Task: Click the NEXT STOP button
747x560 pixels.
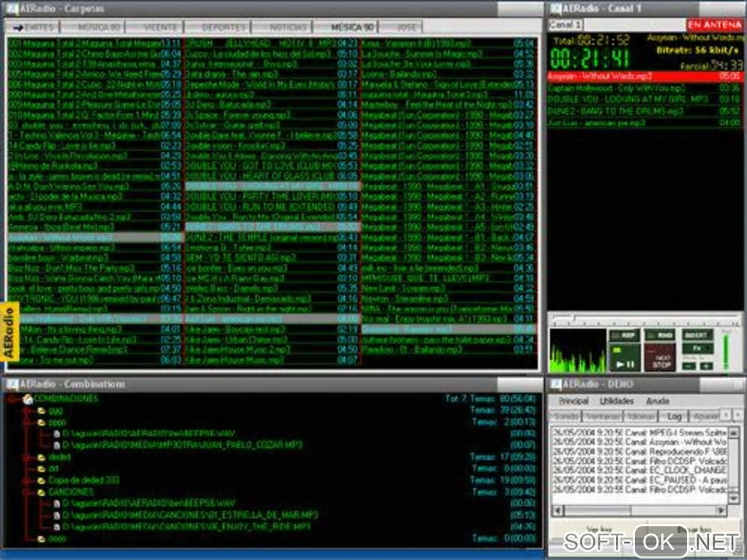Action: pyautogui.click(x=661, y=358)
